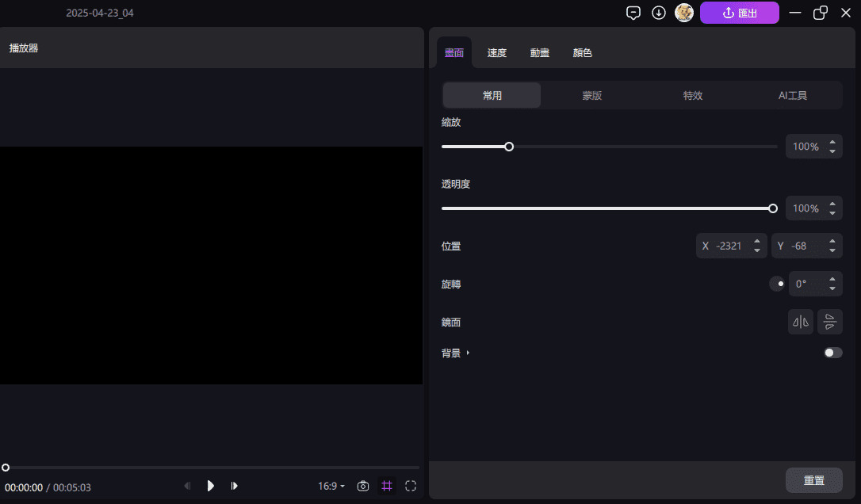Play the video in the player
Image resolution: width=861 pixels, height=504 pixels.
(211, 486)
